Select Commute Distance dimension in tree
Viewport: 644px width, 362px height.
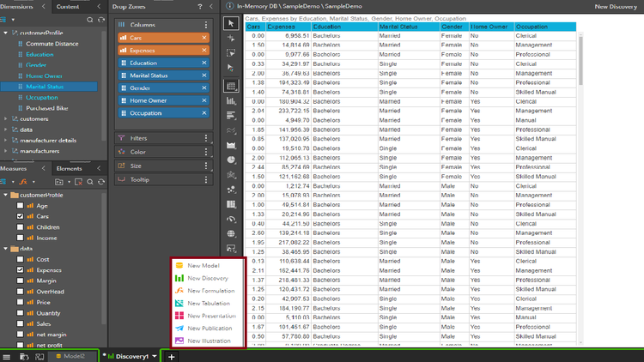[52, 44]
